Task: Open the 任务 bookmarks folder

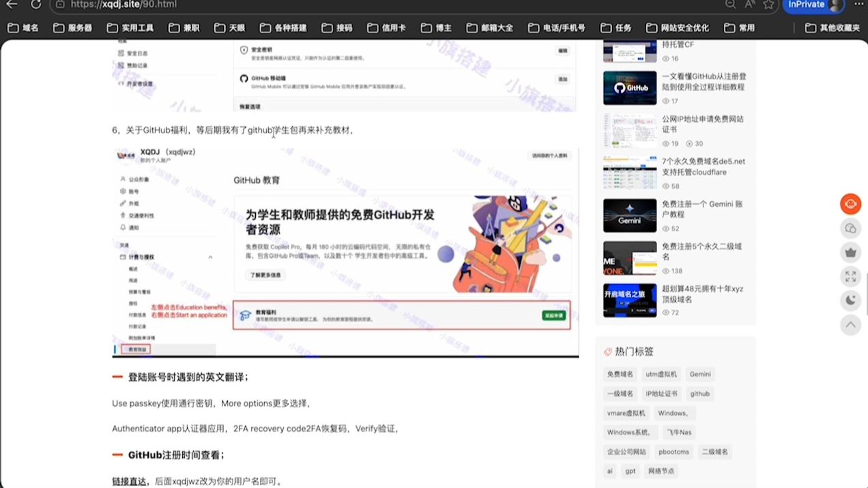Action: (x=616, y=28)
